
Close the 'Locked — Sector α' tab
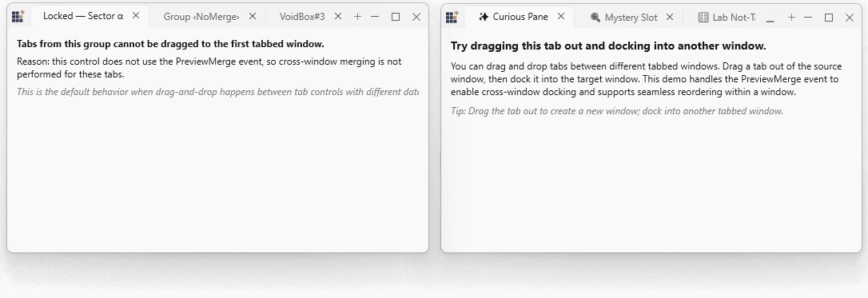point(136,15)
